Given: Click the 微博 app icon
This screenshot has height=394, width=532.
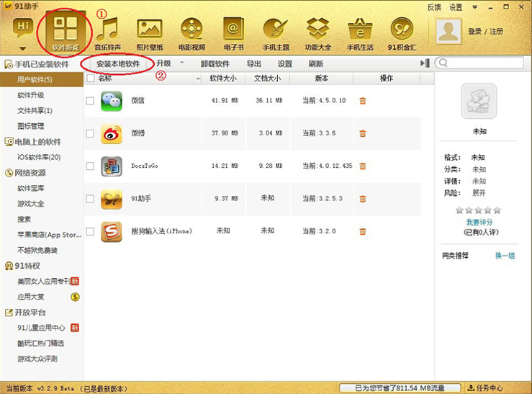Looking at the screenshot, I should tap(112, 134).
